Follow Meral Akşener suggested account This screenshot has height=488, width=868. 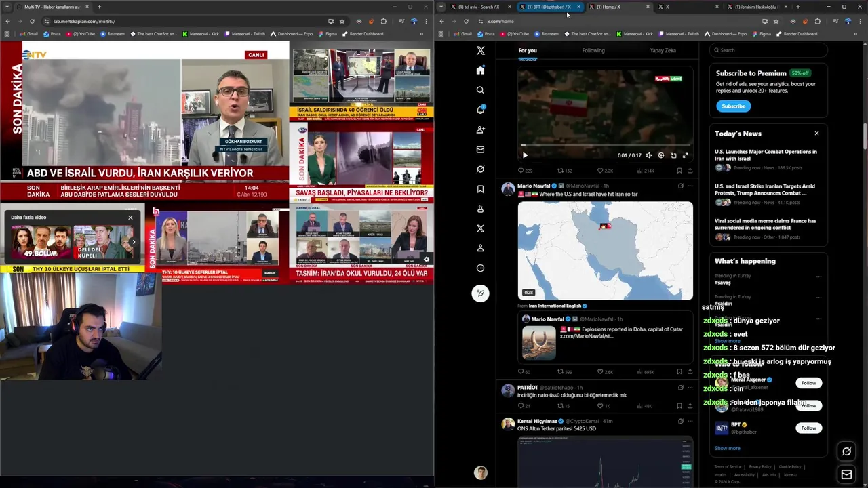[x=808, y=383]
